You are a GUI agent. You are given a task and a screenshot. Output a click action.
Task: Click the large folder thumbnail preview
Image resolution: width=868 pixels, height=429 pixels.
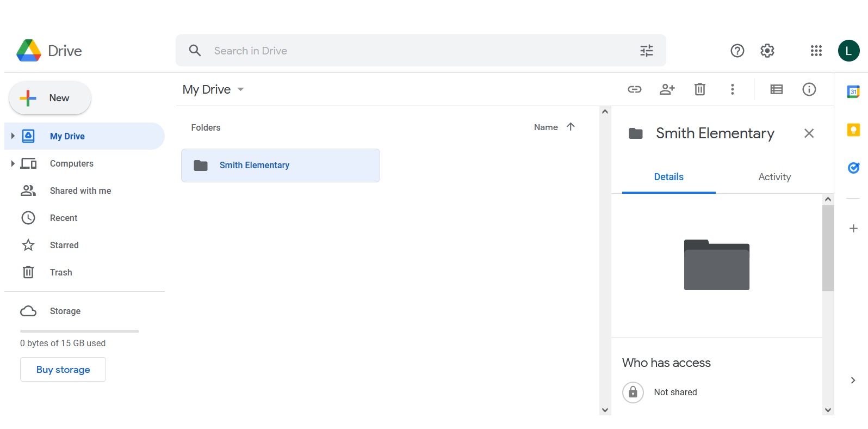717,265
